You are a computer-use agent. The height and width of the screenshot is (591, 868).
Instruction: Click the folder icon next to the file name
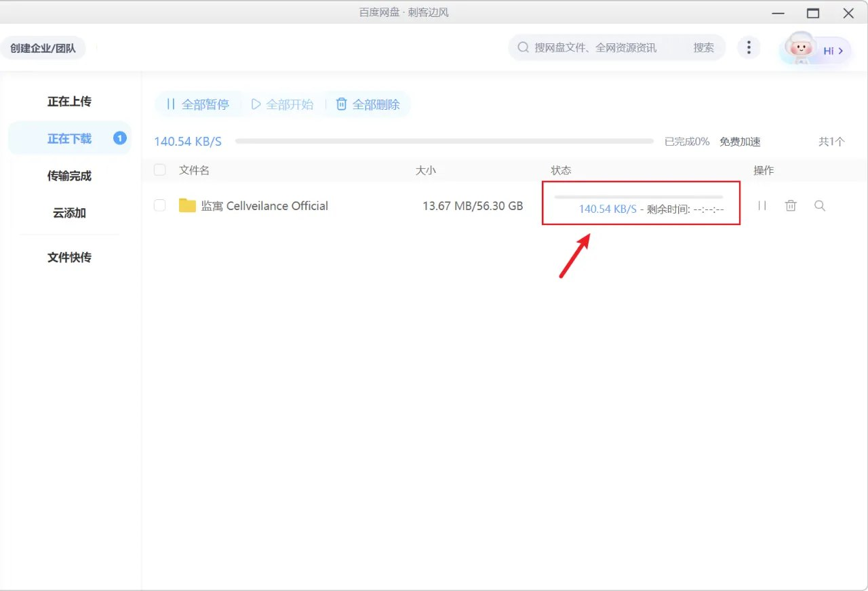pyautogui.click(x=188, y=205)
